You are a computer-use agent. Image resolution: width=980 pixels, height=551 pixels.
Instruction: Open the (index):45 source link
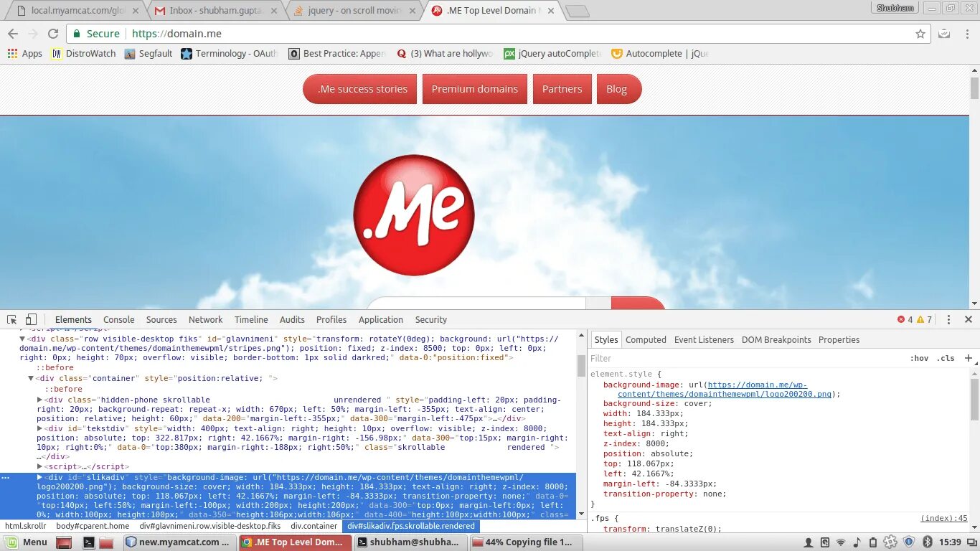944,518
